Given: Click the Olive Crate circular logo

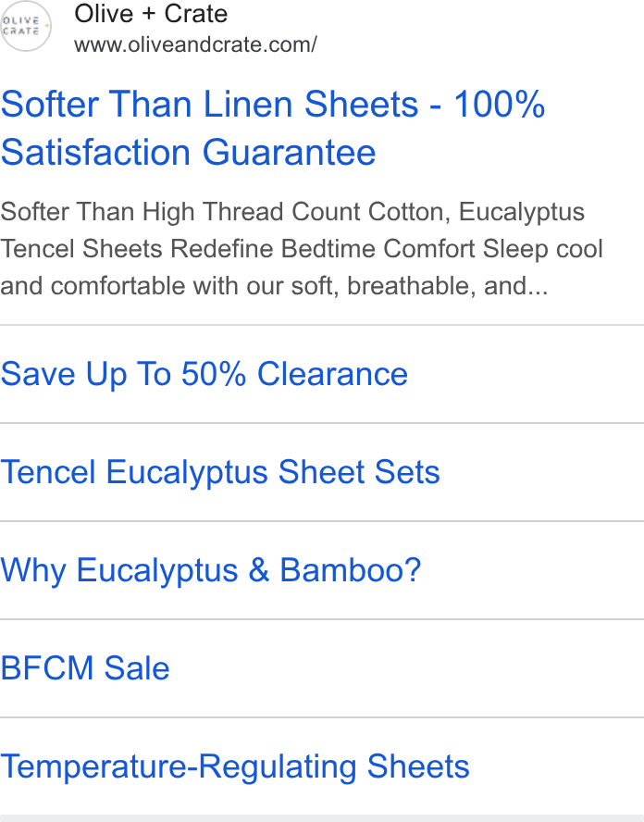Looking at the screenshot, I should coord(25,26).
